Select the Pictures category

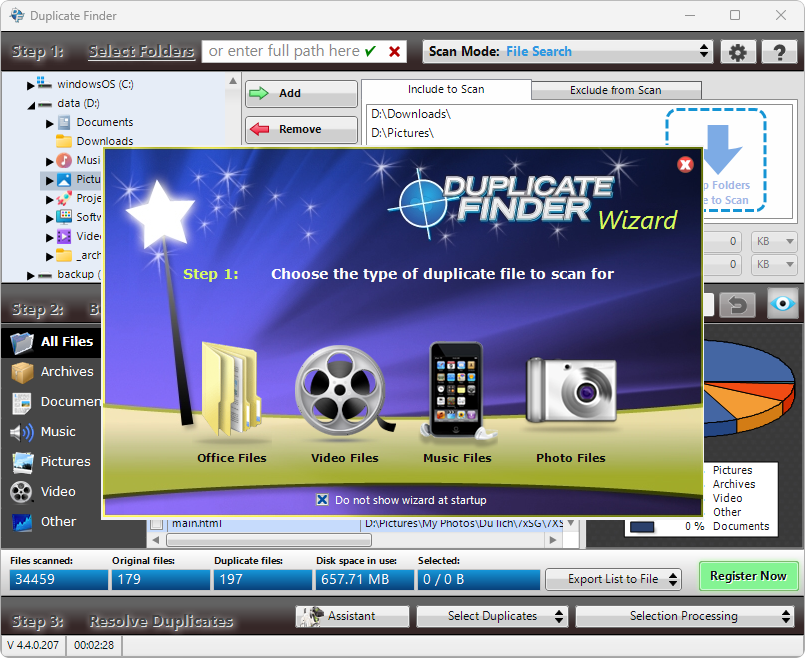click(52, 461)
